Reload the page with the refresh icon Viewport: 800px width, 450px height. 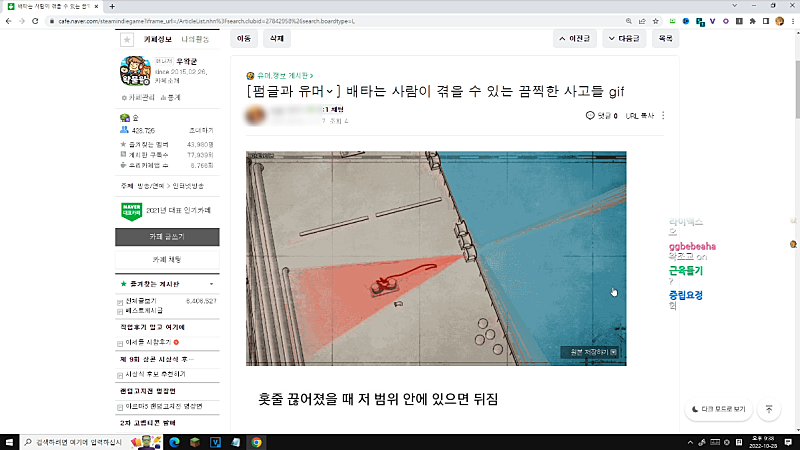pyautogui.click(x=35, y=21)
